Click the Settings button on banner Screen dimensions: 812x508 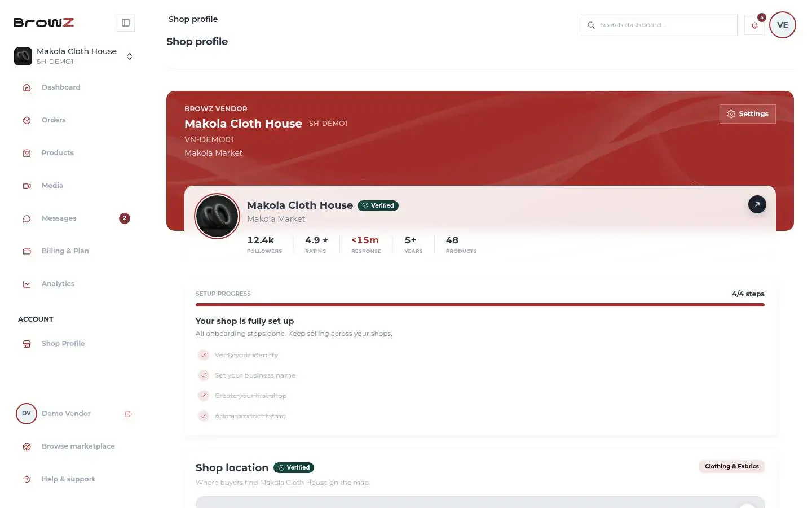pyautogui.click(x=748, y=114)
